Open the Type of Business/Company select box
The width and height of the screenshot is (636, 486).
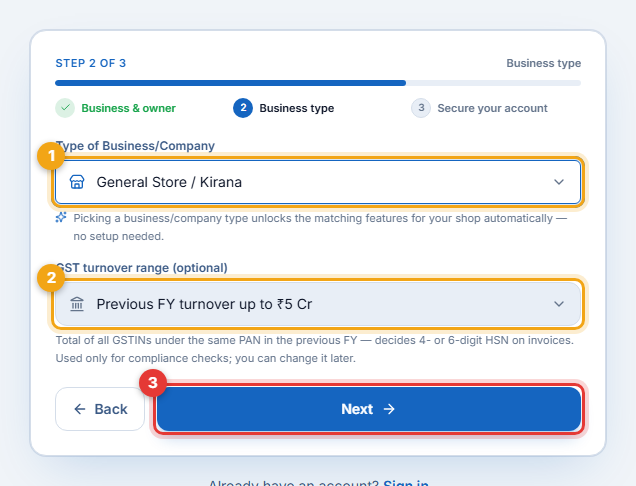318,182
